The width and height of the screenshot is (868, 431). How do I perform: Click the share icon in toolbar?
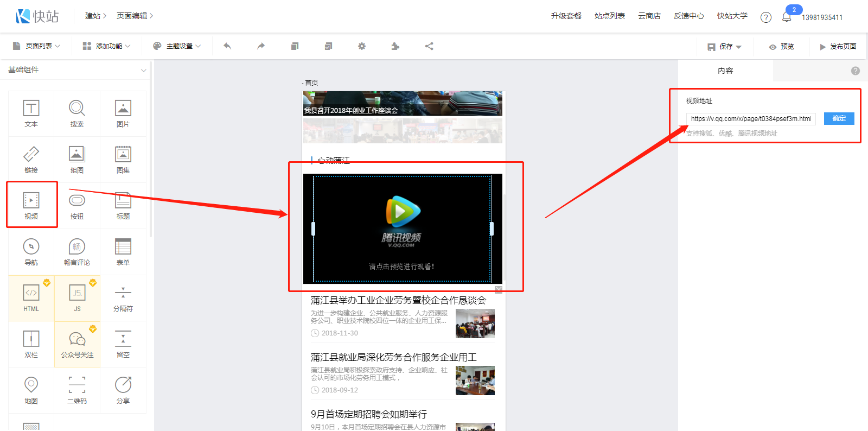[429, 46]
